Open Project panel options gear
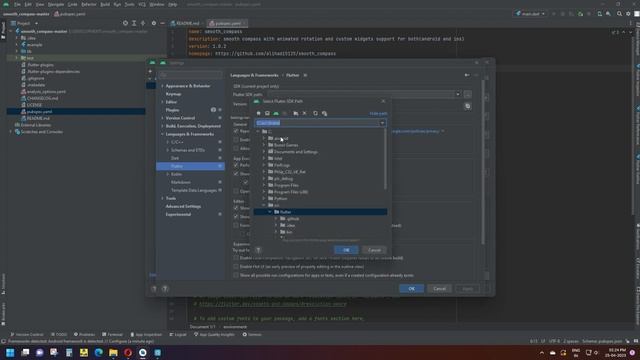The width and height of the screenshot is (640, 360). pos(154,23)
